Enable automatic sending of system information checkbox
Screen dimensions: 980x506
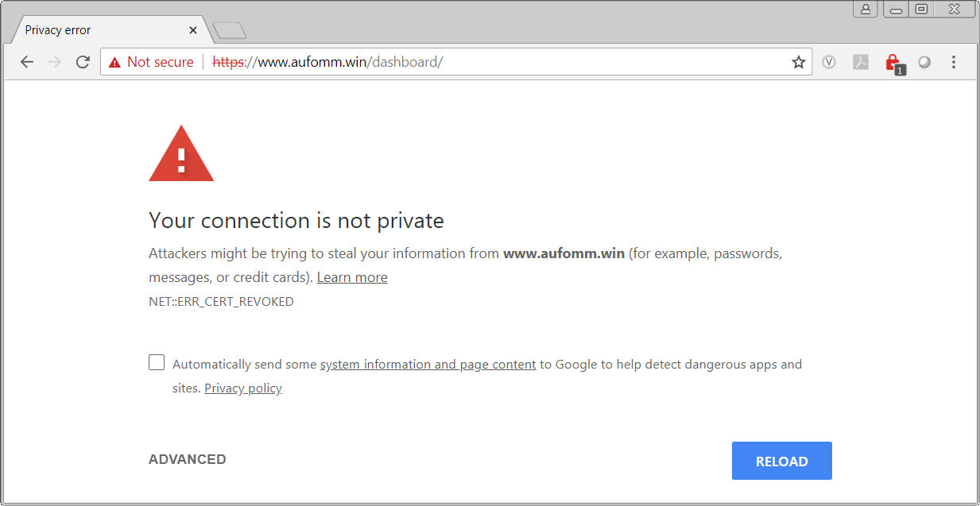point(157,363)
